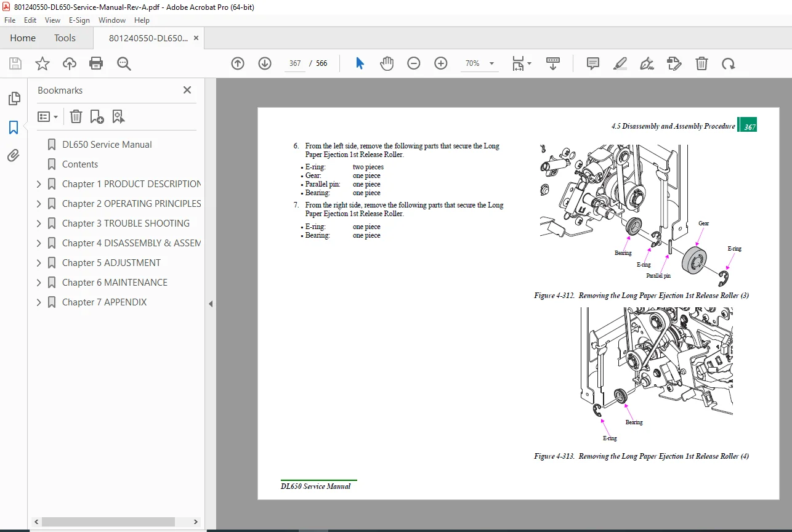The height and width of the screenshot is (532, 792).
Task: Click the Print file icon
Action: pyautogui.click(x=96, y=63)
